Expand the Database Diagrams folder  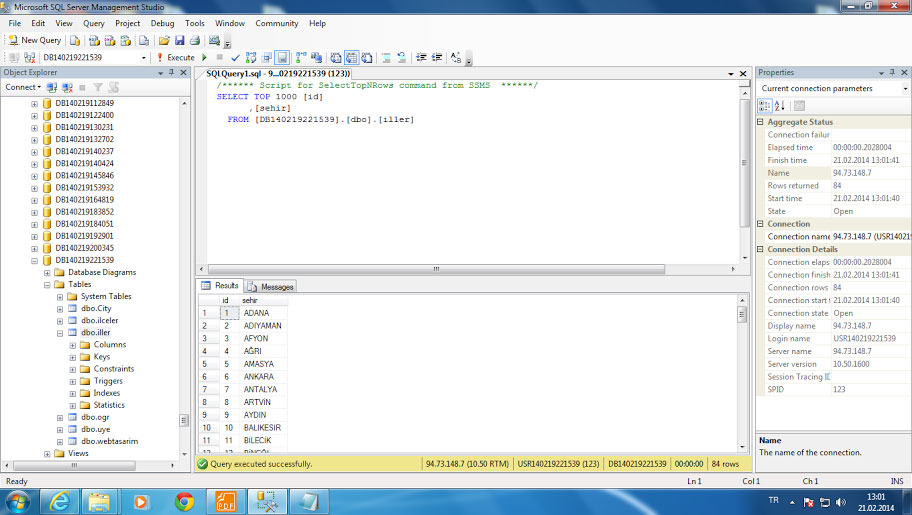point(47,273)
